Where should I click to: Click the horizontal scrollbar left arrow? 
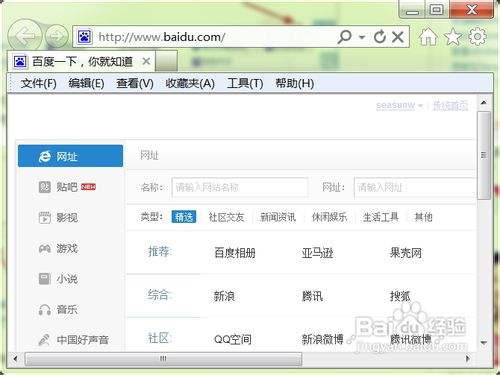(x=15, y=359)
